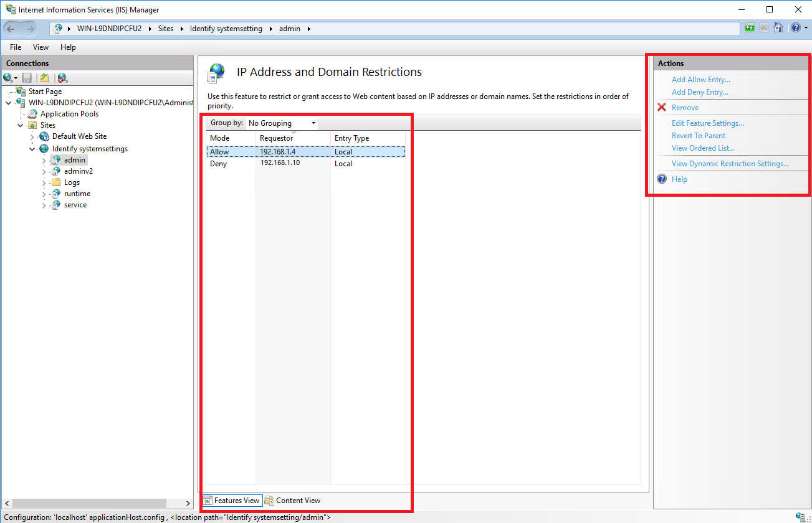Click the Home icon in address bar
Screen dimensions: 812x523
(x=778, y=28)
